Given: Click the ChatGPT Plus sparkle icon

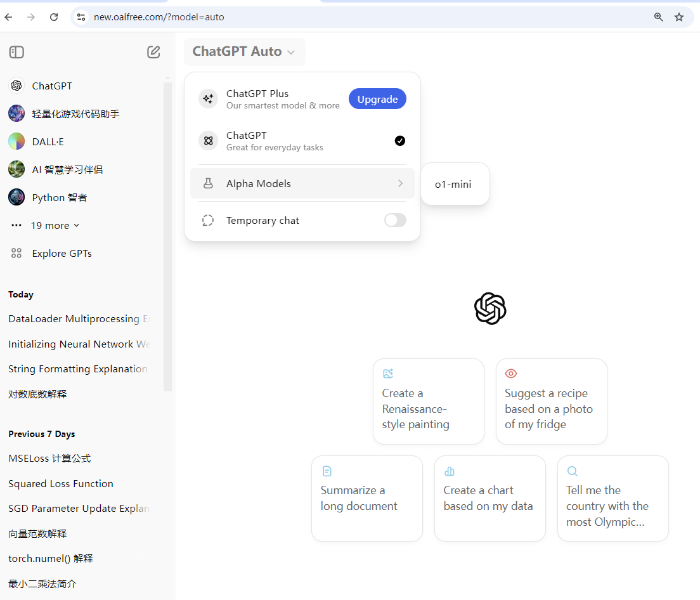Looking at the screenshot, I should point(208,99).
